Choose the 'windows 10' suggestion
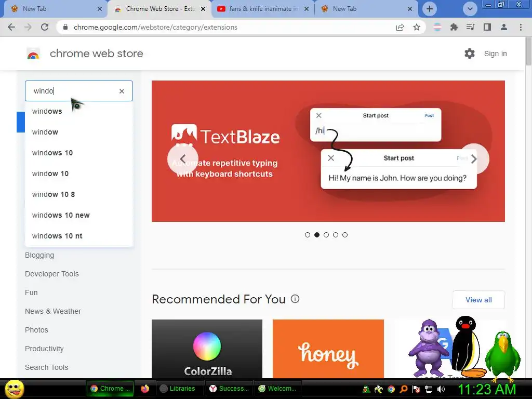The height and width of the screenshot is (399, 532). click(x=79, y=153)
